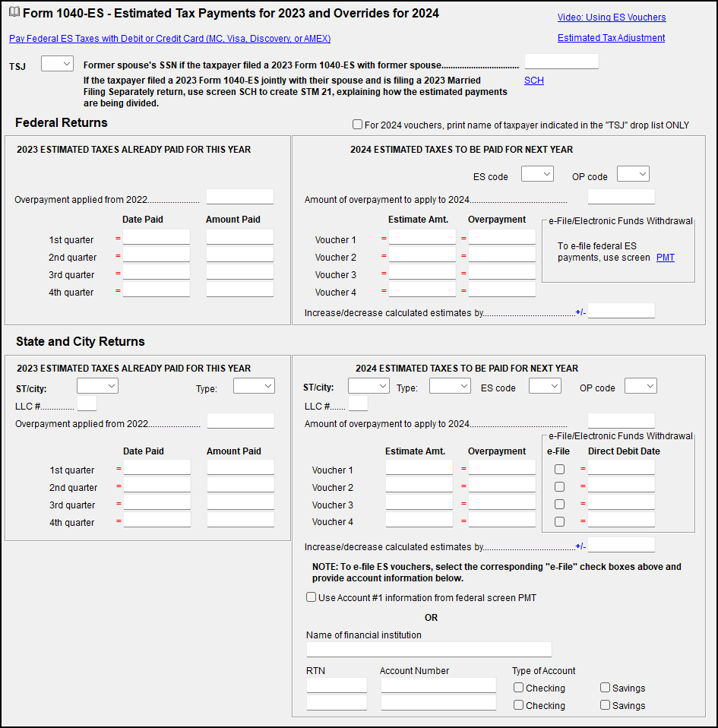Click LLC # field in state 2024 section

coord(358,404)
